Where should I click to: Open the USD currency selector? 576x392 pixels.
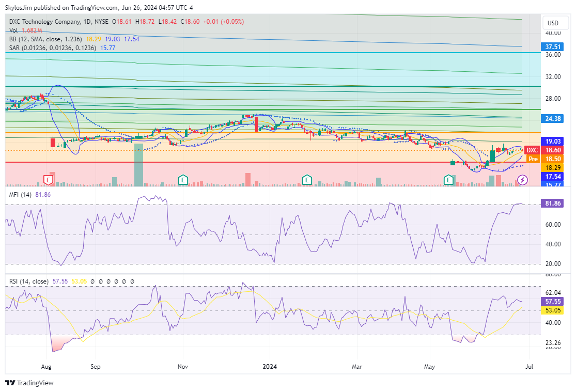(x=553, y=23)
